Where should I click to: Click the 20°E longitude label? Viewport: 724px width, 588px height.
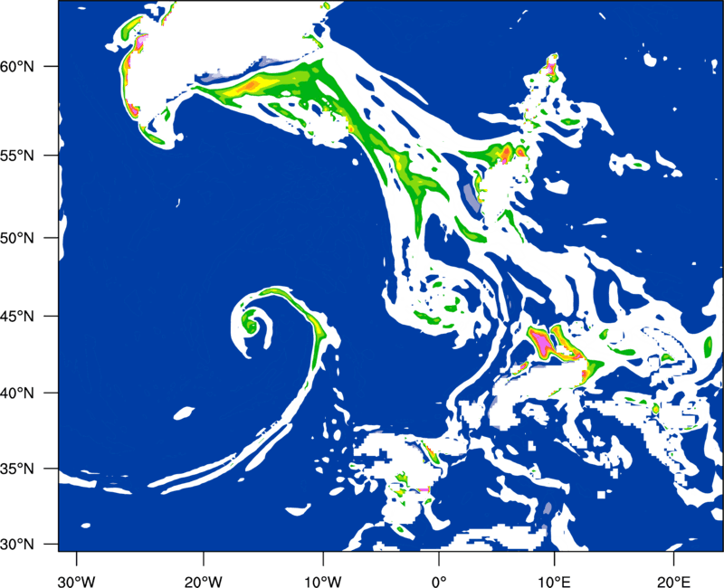coord(673,582)
